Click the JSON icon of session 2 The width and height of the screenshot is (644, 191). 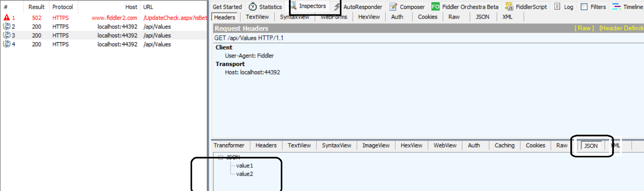click(6, 27)
